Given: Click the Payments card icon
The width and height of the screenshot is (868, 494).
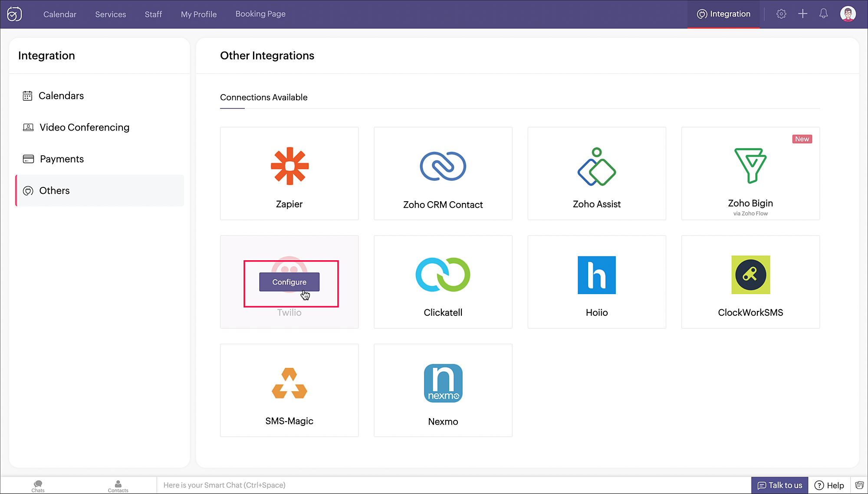Looking at the screenshot, I should tap(28, 159).
